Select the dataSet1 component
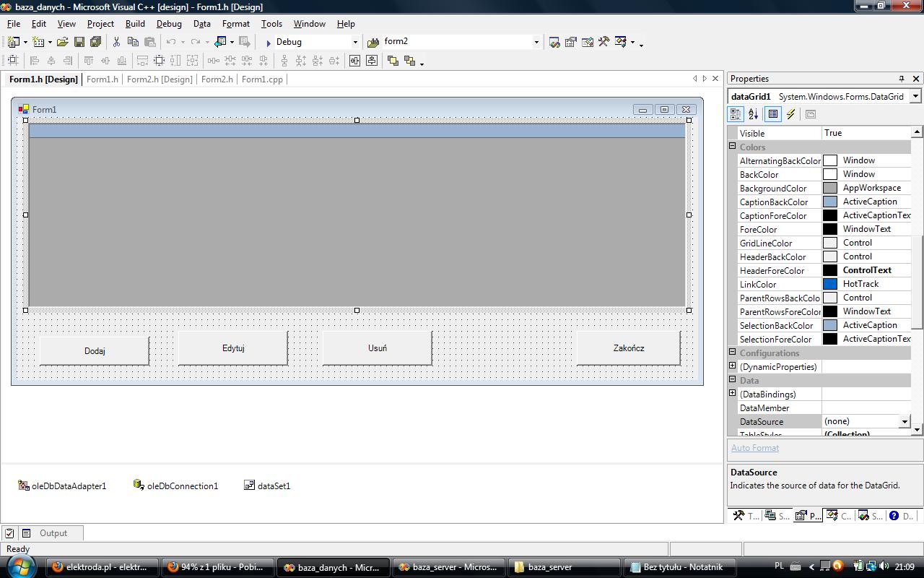 click(x=267, y=486)
